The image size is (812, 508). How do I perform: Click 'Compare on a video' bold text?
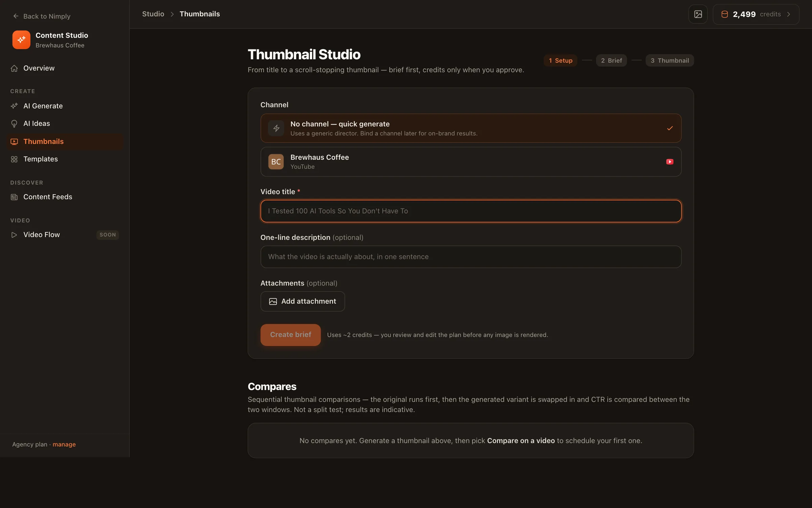point(521,441)
